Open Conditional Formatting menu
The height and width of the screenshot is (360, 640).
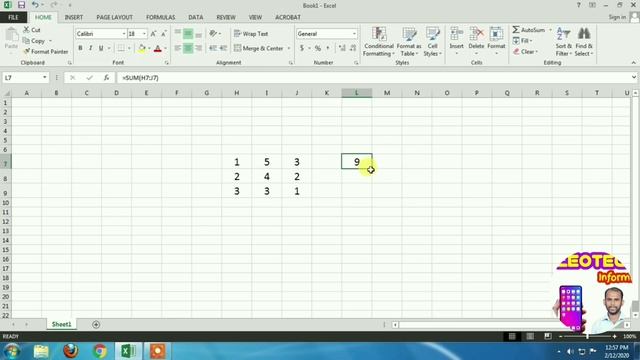pos(379,42)
